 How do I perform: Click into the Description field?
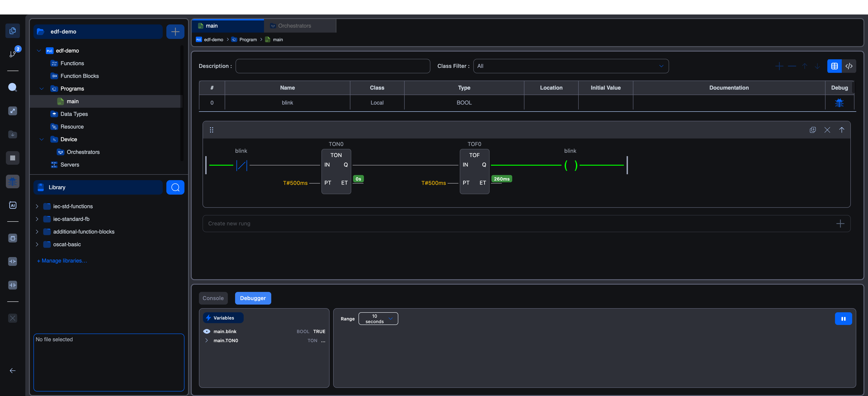coord(333,66)
